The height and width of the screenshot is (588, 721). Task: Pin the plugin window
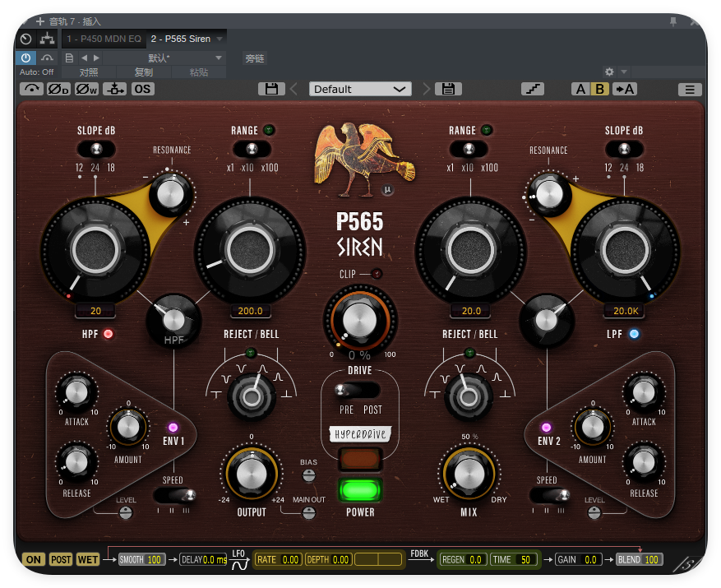click(673, 21)
